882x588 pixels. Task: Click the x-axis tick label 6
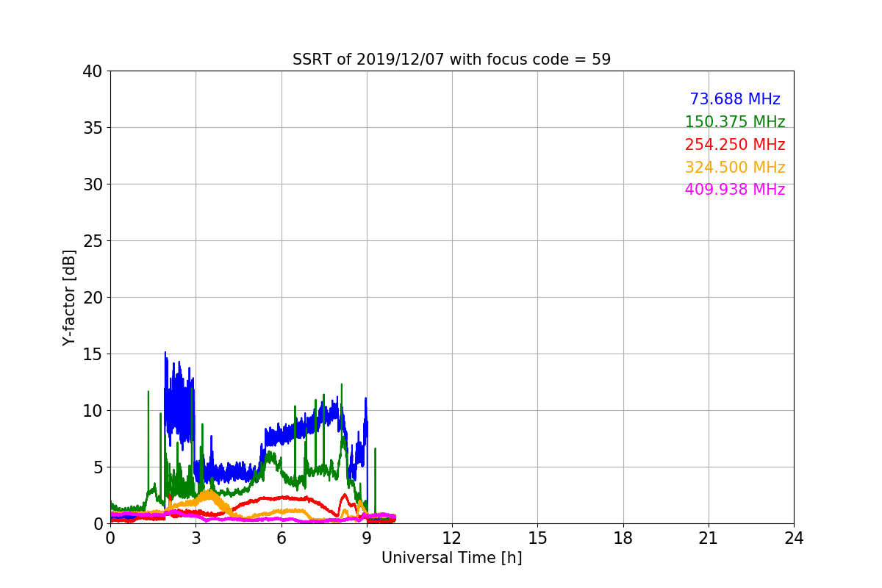coord(281,538)
